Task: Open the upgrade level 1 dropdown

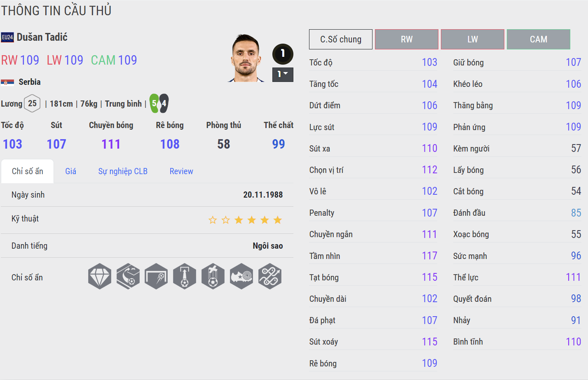Action: tap(283, 75)
